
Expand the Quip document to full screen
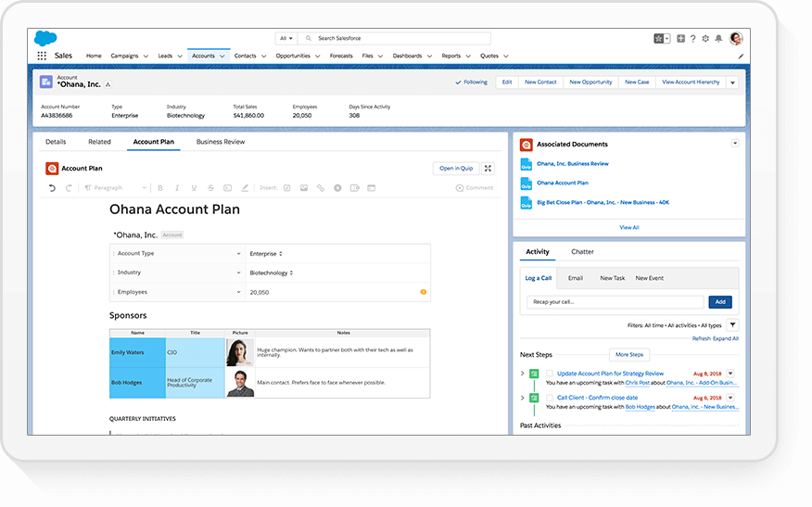488,169
